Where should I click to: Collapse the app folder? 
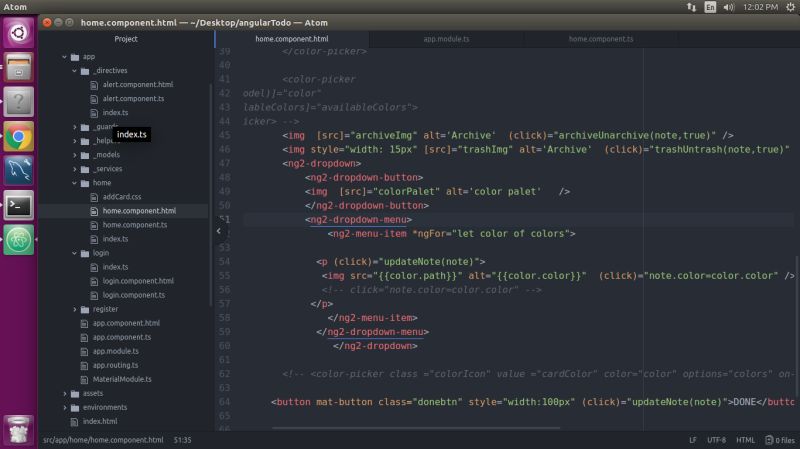64,57
